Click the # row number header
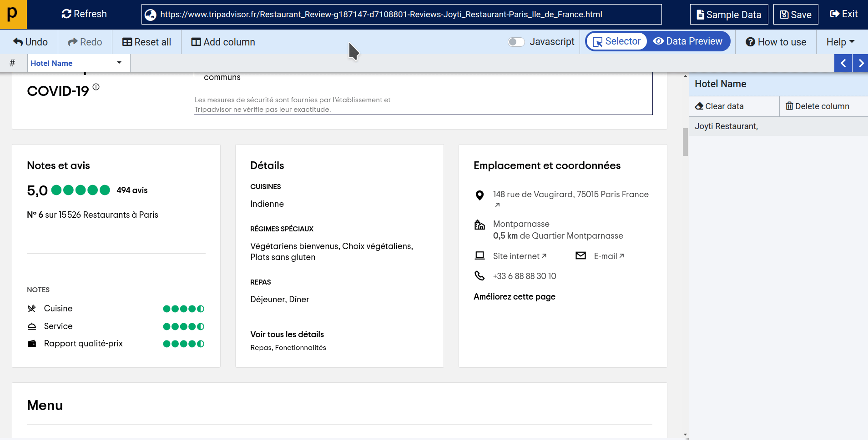 (12, 63)
